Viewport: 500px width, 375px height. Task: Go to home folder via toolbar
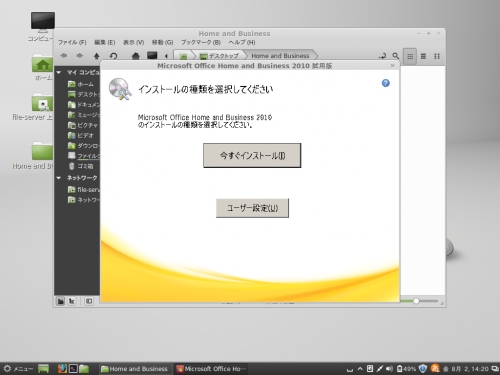(135, 56)
